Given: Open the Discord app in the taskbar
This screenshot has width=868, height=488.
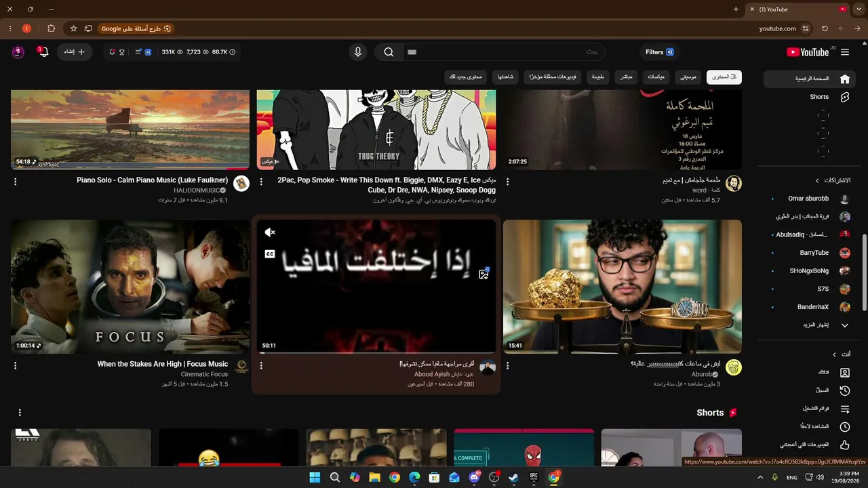Looking at the screenshot, I should [475, 477].
